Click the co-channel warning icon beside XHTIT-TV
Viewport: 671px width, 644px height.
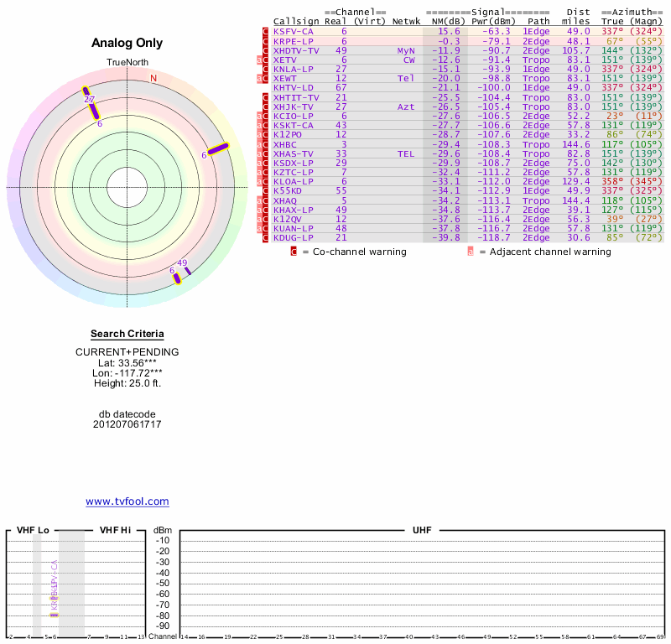[x=266, y=97]
